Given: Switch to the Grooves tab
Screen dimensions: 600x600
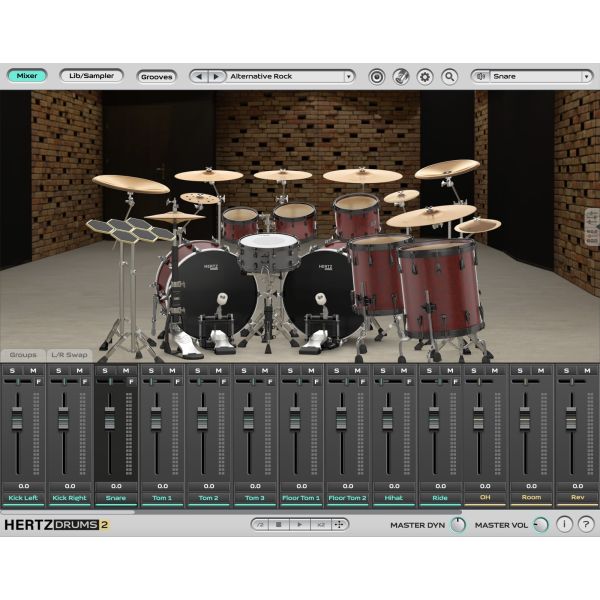Looking at the screenshot, I should point(157,77).
